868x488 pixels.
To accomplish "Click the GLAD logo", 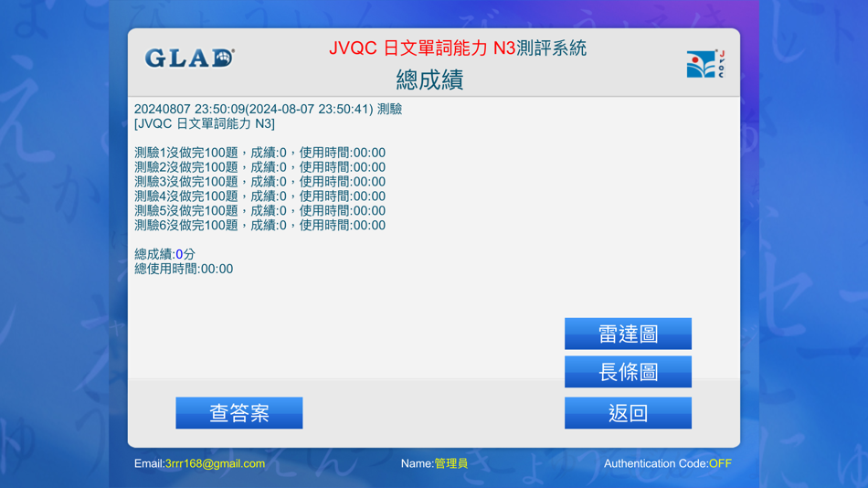I will pyautogui.click(x=189, y=58).
